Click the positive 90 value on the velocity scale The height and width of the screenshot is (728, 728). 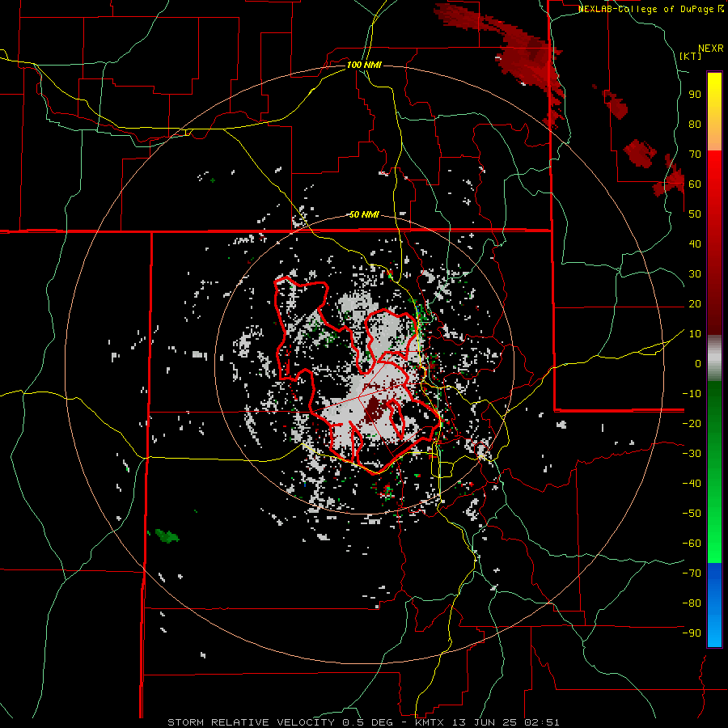tap(695, 95)
